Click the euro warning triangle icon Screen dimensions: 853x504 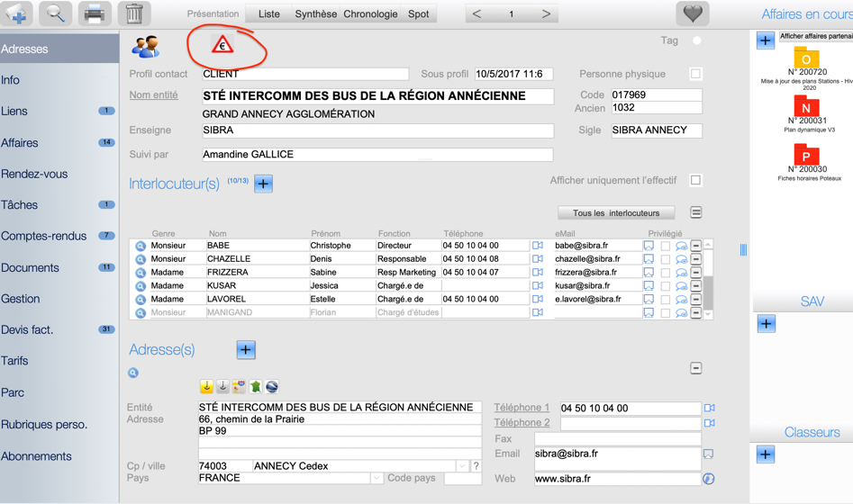coord(222,45)
